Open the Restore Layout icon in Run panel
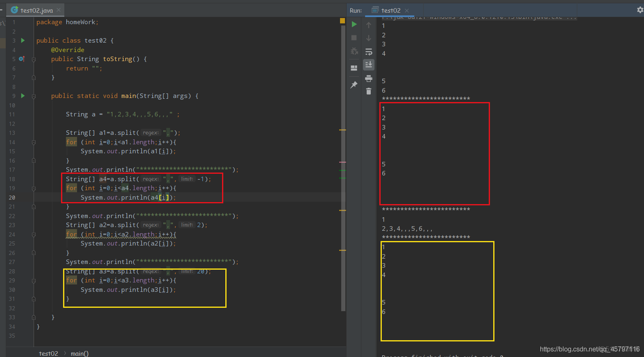Image resolution: width=644 pixels, height=357 pixels. click(354, 68)
